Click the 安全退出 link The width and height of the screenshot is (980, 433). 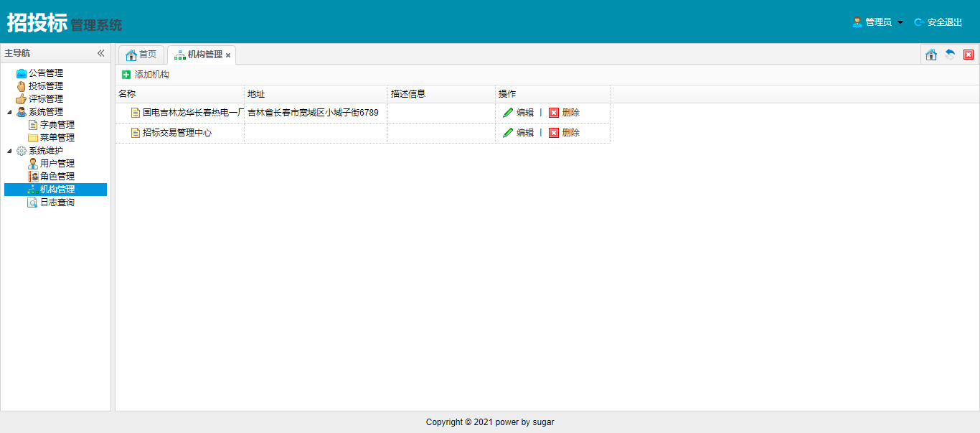click(945, 22)
